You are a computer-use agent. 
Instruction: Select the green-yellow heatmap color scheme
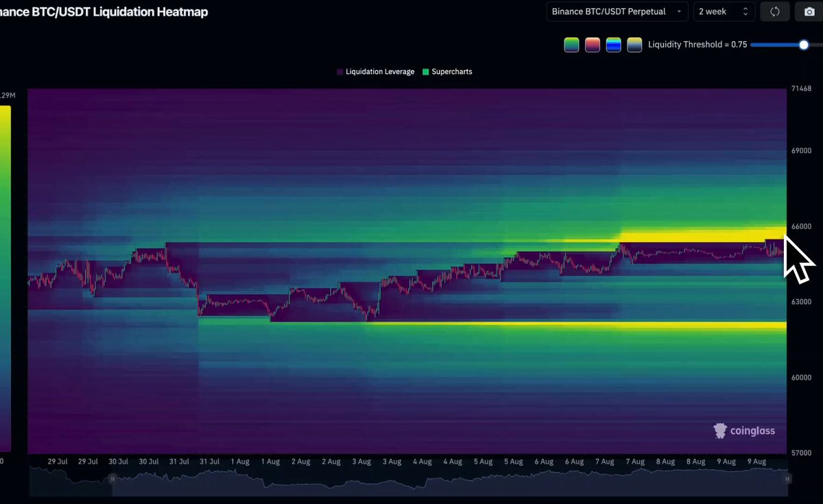click(572, 45)
